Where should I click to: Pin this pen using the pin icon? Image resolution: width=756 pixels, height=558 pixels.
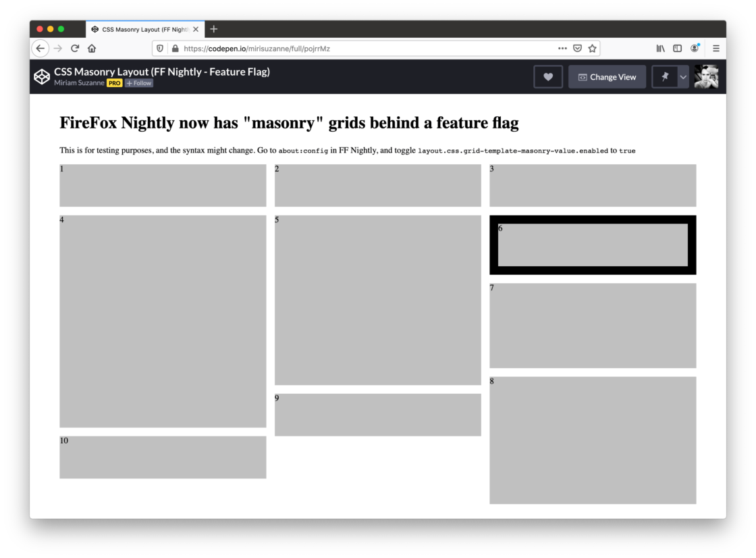(664, 77)
